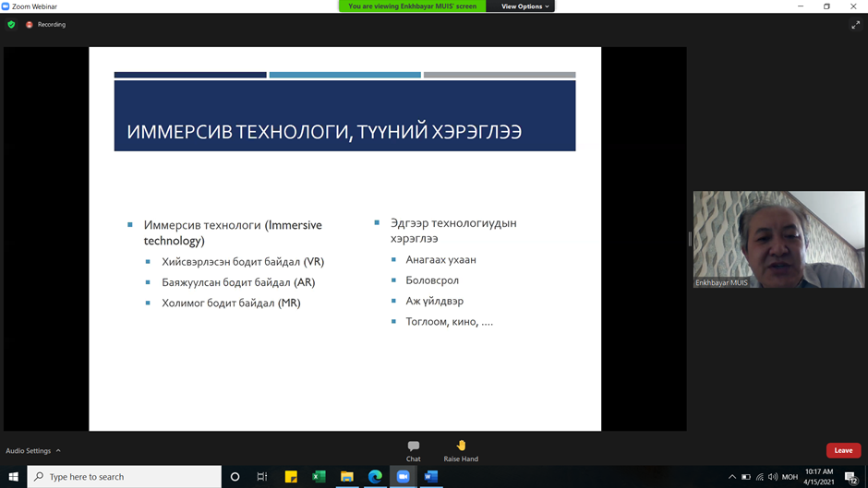
Task: Open File Explorer from taskbar
Action: (347, 476)
